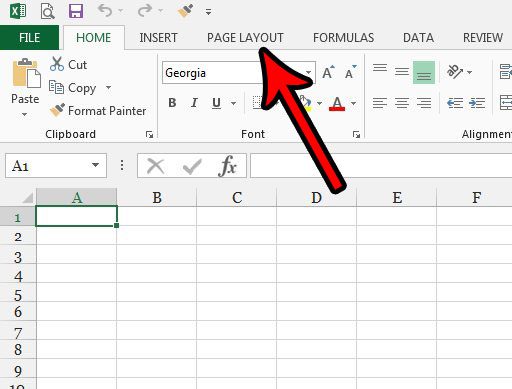Align cell text left
Viewport: 512px width, 389px height.
(x=380, y=103)
